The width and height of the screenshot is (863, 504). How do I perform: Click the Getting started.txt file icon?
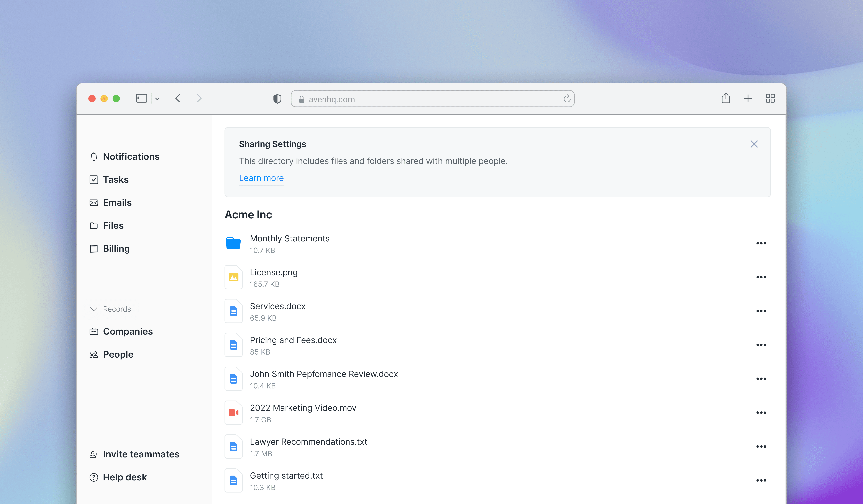(234, 480)
